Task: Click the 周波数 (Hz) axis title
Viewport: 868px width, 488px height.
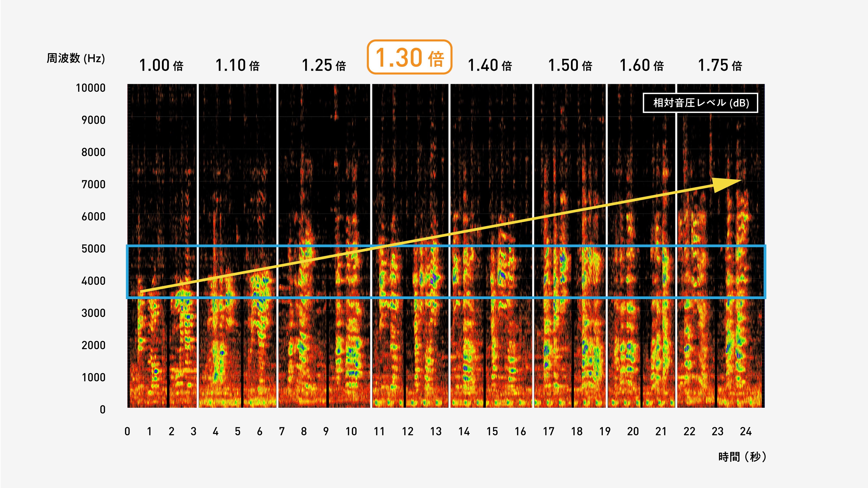Action: point(76,58)
